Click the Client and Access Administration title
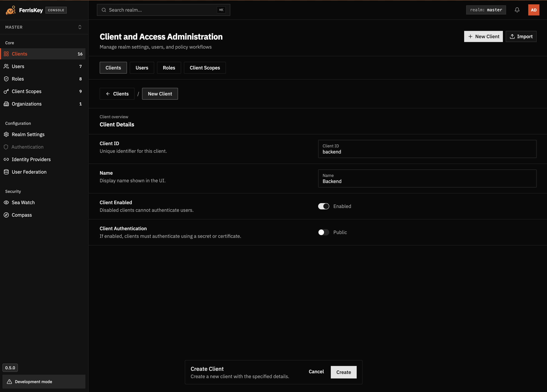 point(161,37)
